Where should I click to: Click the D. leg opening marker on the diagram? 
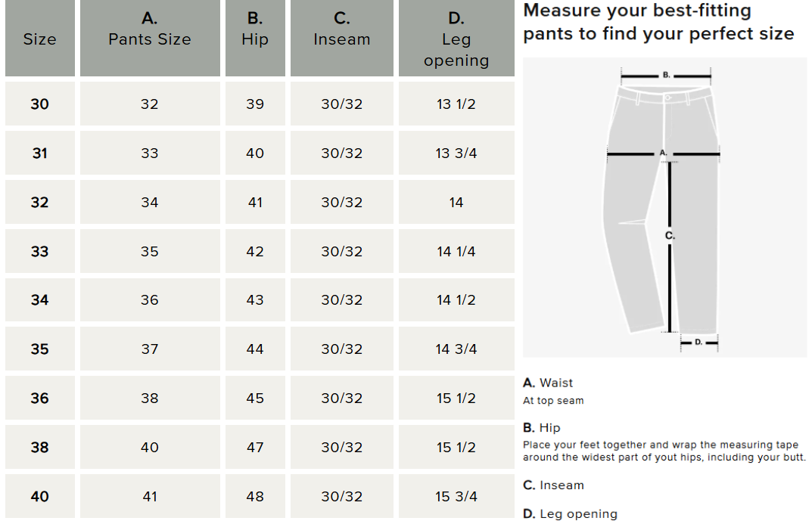pos(698,343)
